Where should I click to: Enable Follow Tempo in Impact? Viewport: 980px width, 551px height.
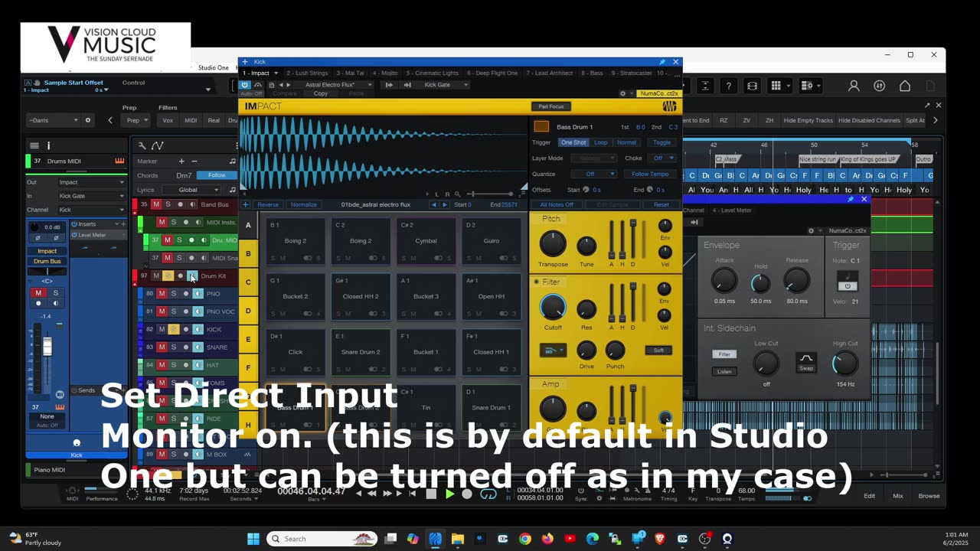click(650, 174)
